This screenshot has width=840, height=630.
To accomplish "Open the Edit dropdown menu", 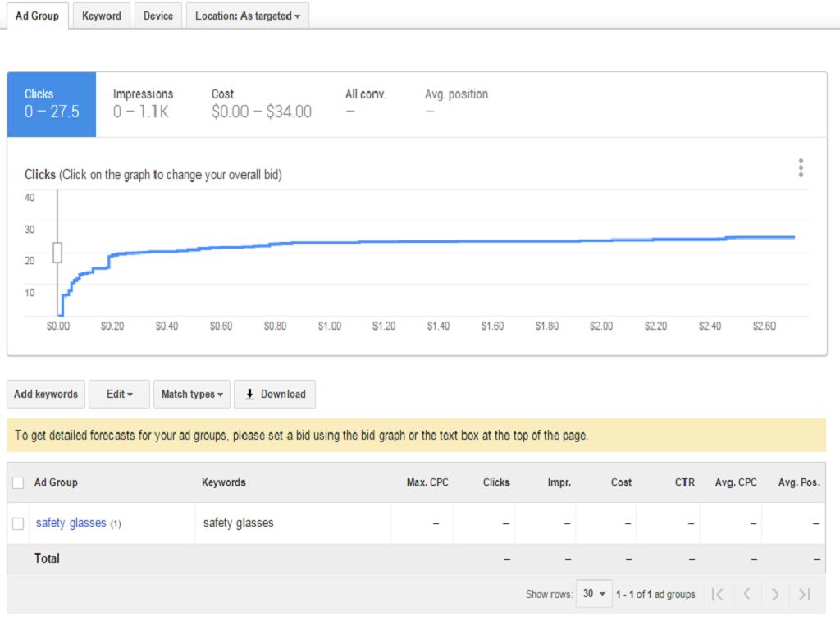I will click(x=119, y=394).
